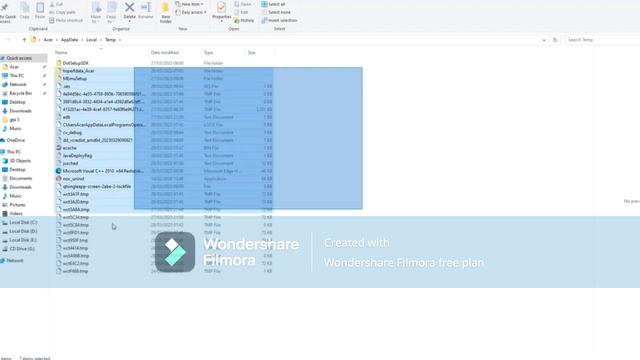Open address bar history dropdown arrow
The height and width of the screenshot is (360, 640).
(x=544, y=40)
